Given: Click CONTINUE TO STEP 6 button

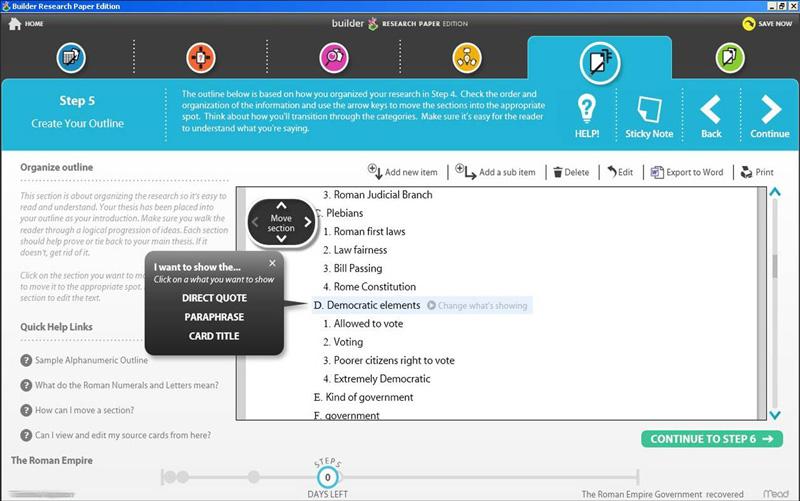Looking at the screenshot, I should coord(712,439).
